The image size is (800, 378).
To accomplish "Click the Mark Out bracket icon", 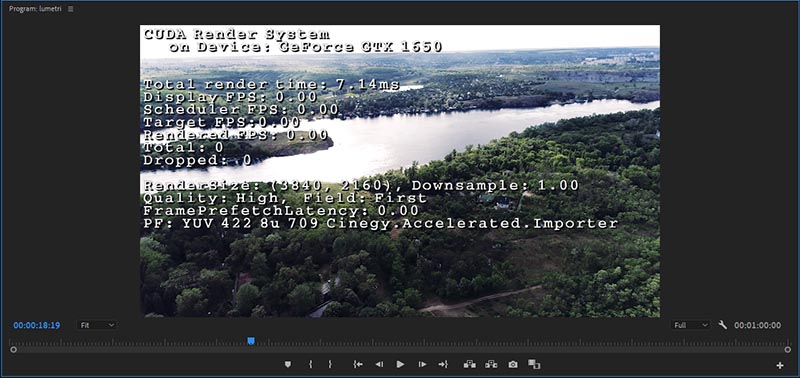I will (x=330, y=364).
